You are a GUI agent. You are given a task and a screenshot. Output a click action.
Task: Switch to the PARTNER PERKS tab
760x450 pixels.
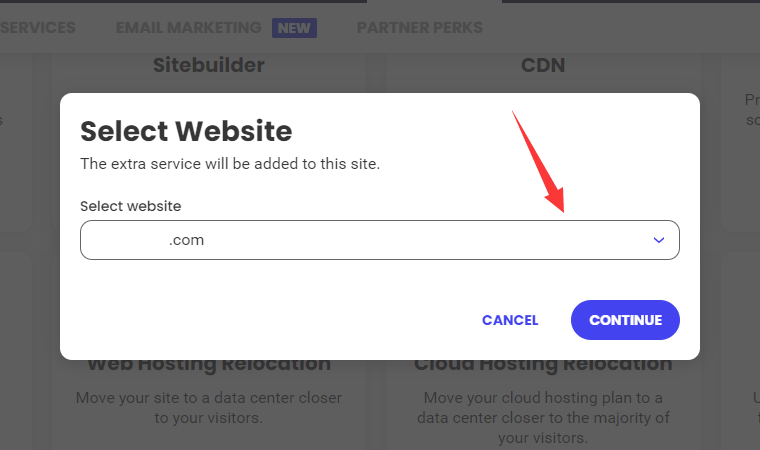[420, 28]
